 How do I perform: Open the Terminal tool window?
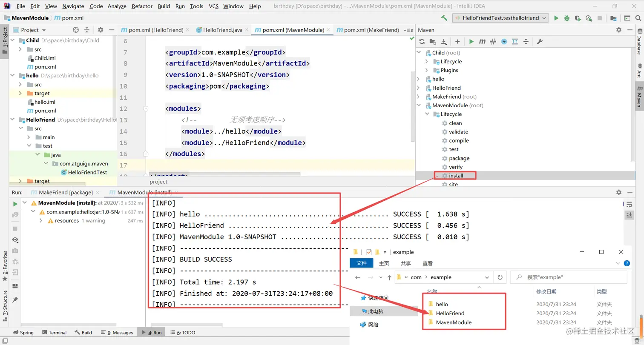click(54, 332)
